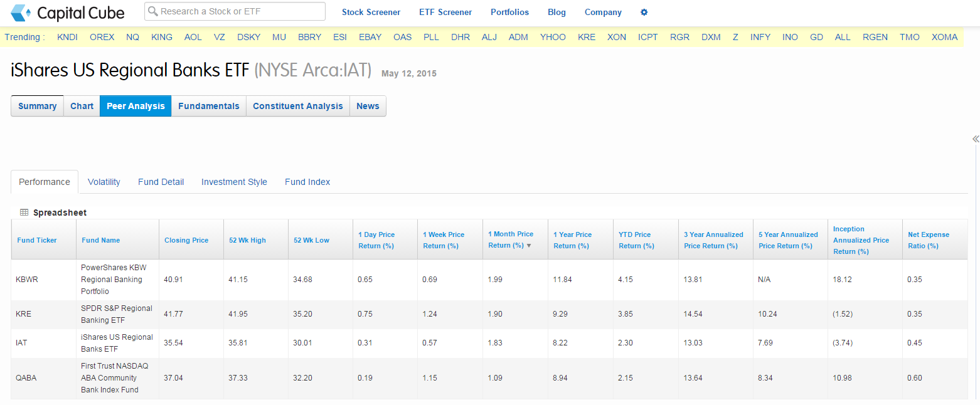
Task: Open the Blog link
Action: 557,12
